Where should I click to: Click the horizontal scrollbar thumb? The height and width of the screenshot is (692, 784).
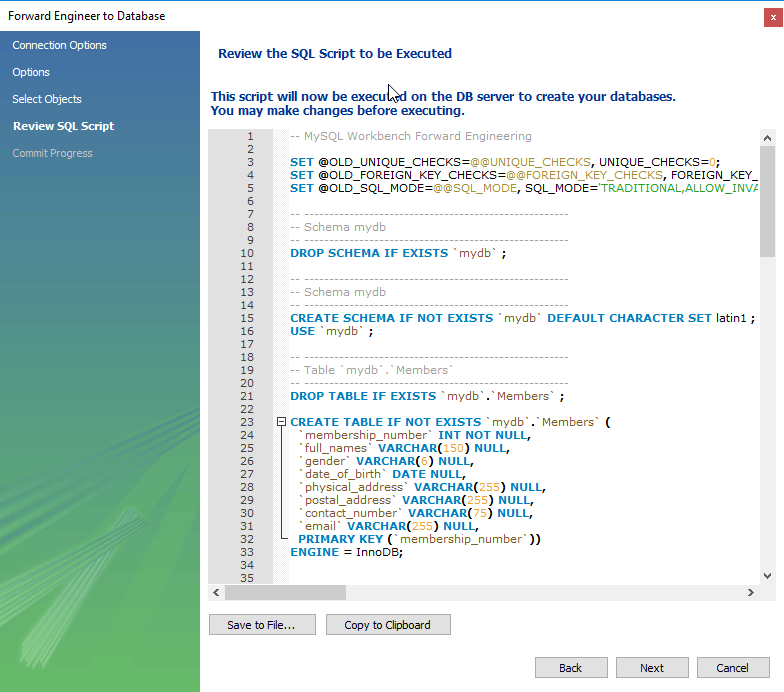click(x=285, y=592)
